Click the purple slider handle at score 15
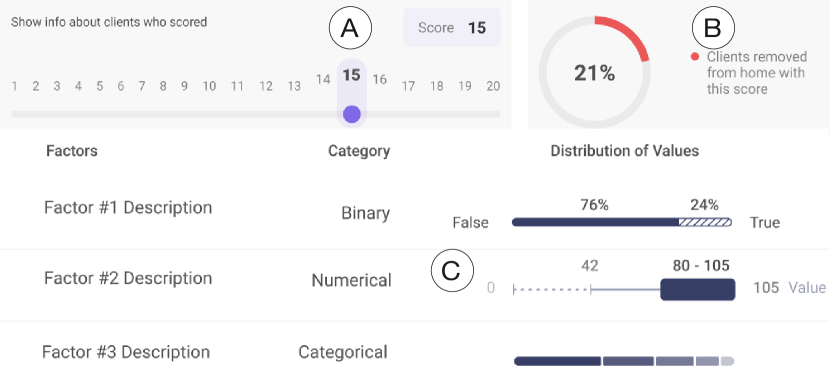Viewport: 830px width, 370px height. 351,114
